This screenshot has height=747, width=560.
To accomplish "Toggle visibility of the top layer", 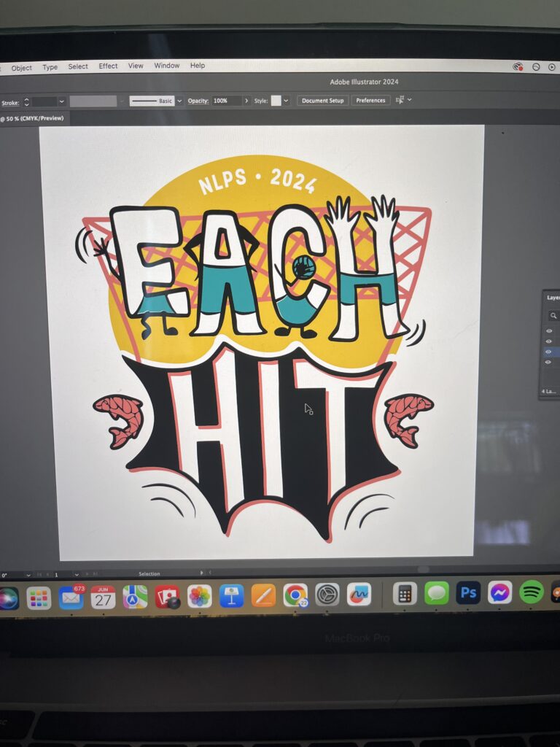I will 548,330.
